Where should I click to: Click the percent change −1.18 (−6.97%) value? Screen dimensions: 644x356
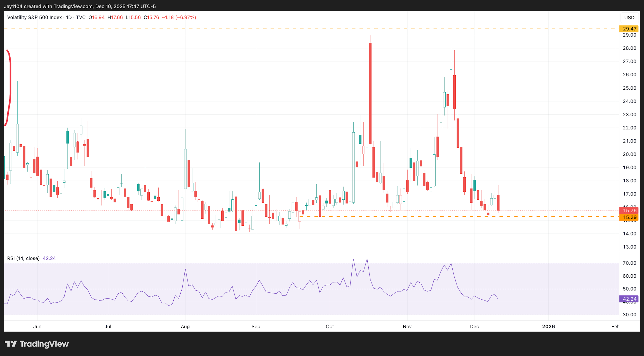(179, 18)
